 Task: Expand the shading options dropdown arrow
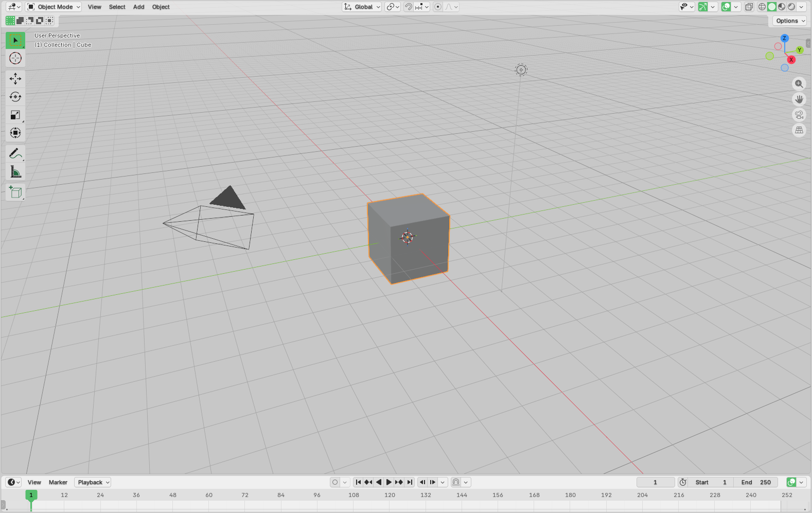pyautogui.click(x=801, y=7)
